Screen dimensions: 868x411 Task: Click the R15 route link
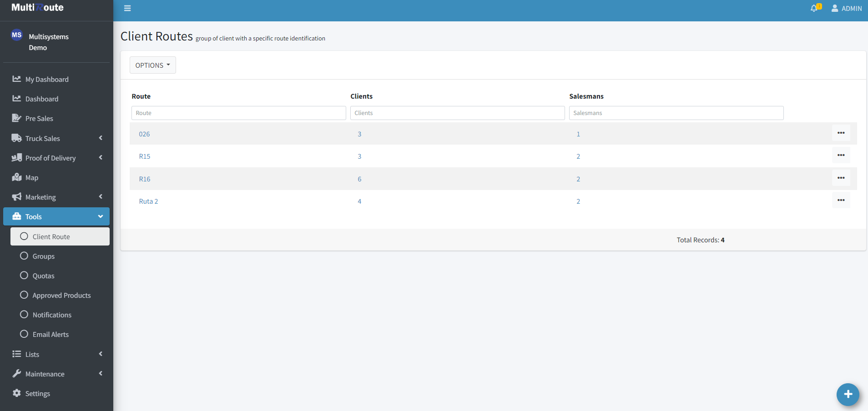click(x=145, y=156)
